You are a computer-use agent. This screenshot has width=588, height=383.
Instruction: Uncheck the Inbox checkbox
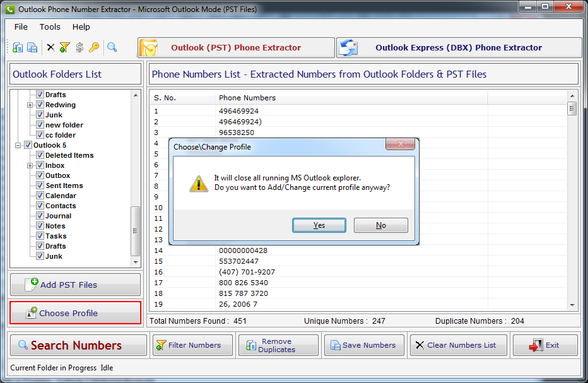[40, 165]
